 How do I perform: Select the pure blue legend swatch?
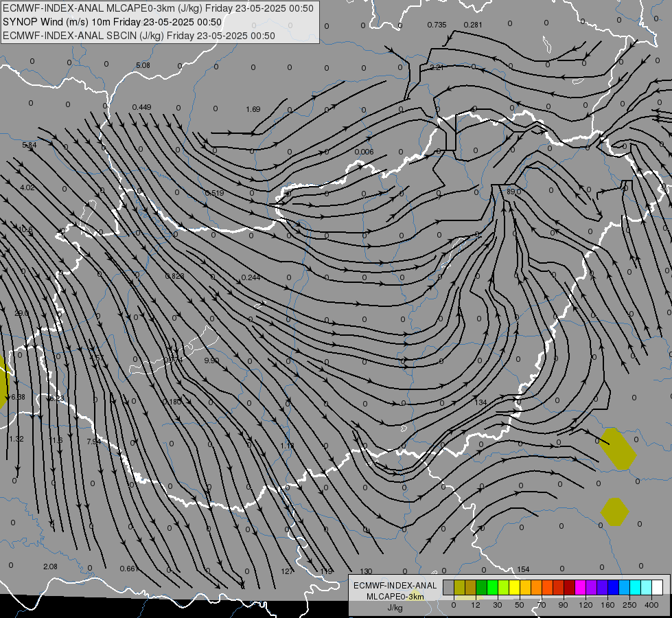614,588
